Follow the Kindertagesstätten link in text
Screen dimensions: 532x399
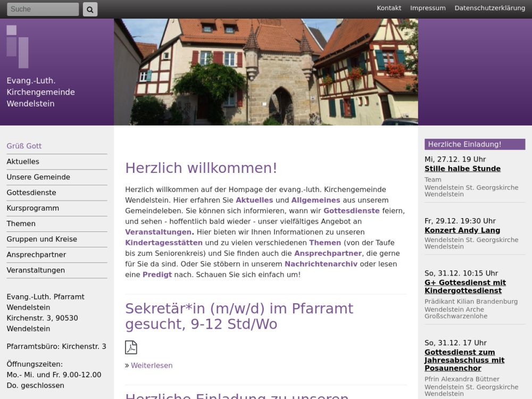pyautogui.click(x=164, y=243)
